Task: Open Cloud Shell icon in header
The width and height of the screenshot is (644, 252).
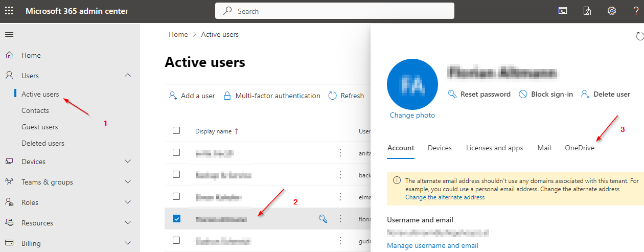Action: pyautogui.click(x=562, y=11)
